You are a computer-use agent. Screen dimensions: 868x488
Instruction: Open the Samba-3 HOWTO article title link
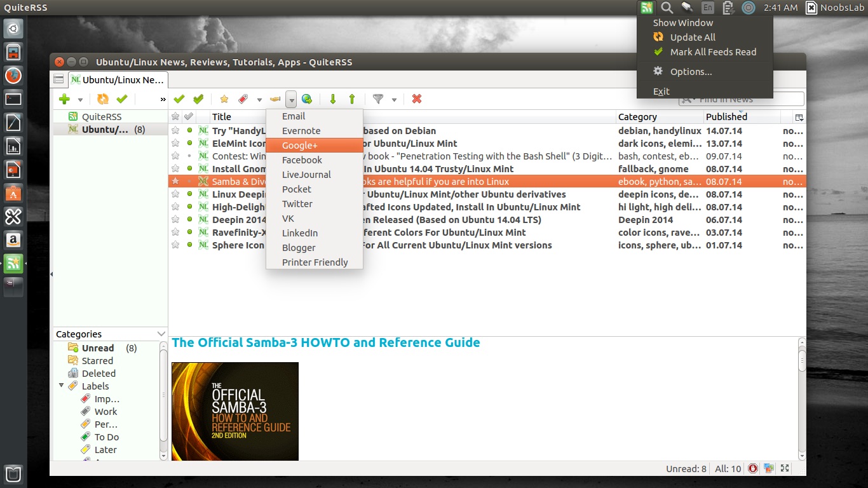[x=326, y=343]
